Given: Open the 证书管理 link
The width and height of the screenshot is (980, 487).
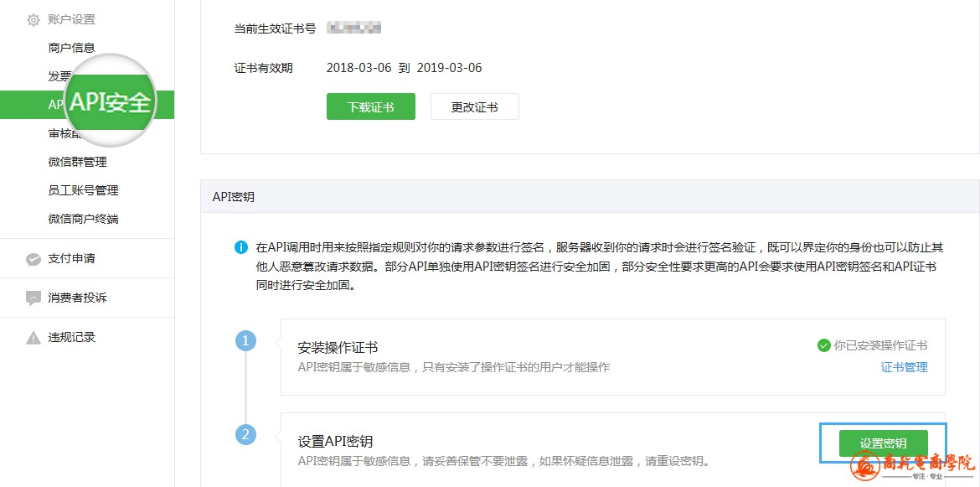Looking at the screenshot, I should [905, 368].
